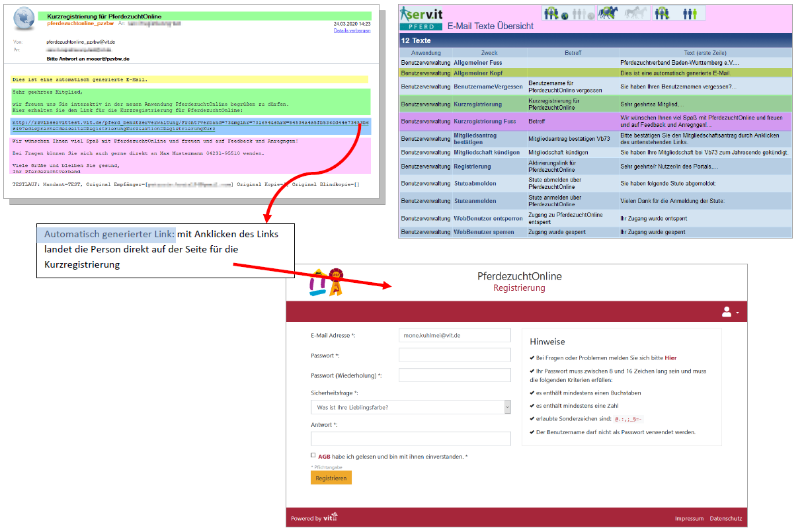Tick the AGB agreement checkbox
The height and width of the screenshot is (532, 806).
(x=313, y=455)
